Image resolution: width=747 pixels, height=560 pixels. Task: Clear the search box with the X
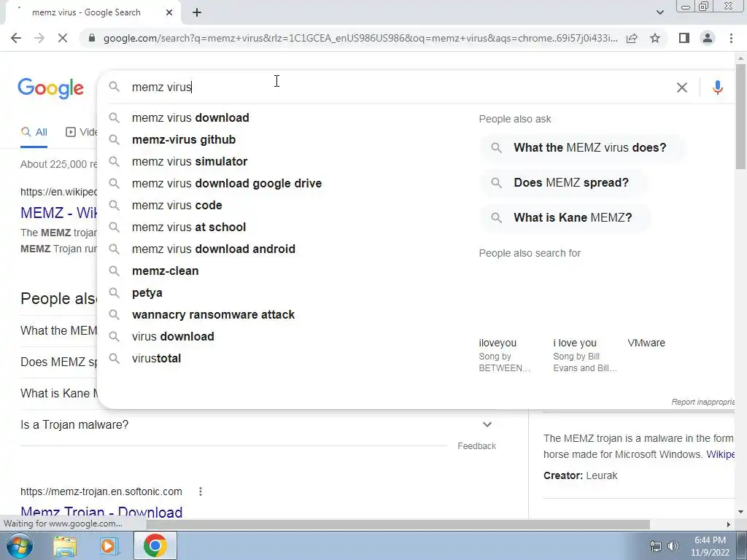(682, 87)
